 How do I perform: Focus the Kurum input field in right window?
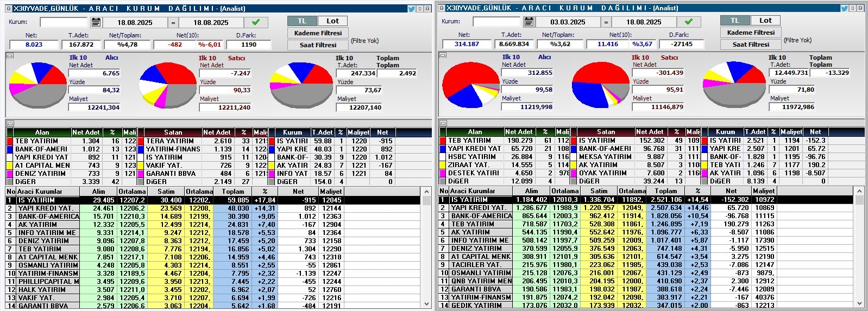coord(496,22)
